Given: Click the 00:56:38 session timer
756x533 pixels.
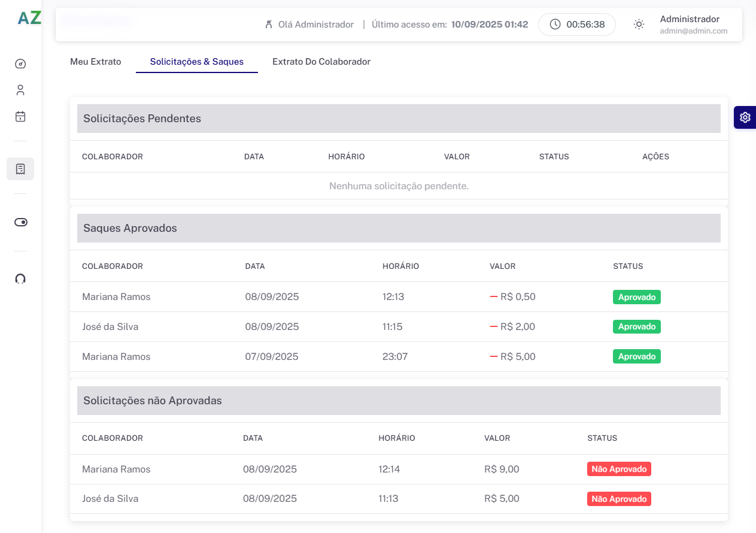Looking at the screenshot, I should tap(585, 25).
